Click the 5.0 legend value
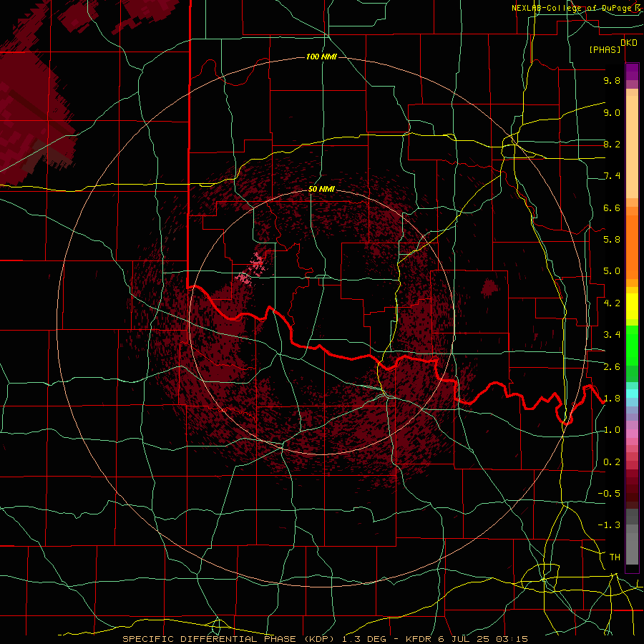Image resolution: width=644 pixels, height=644 pixels. point(612,271)
